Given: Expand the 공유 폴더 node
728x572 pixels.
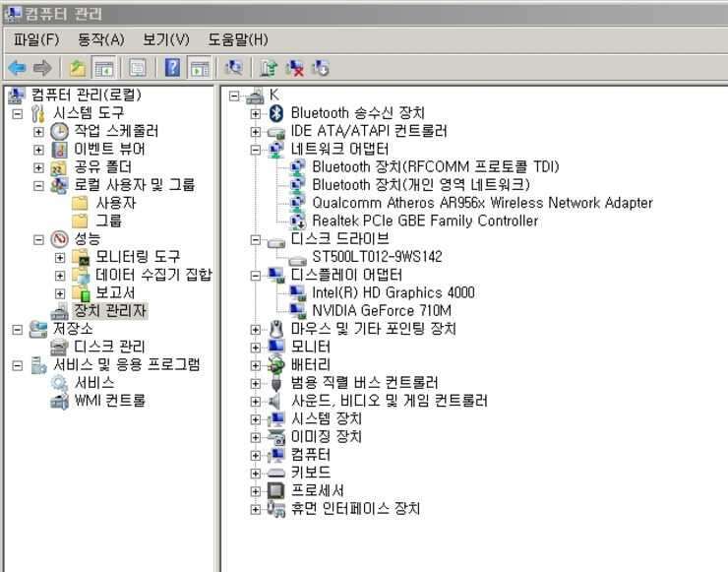Looking at the screenshot, I should (38, 167).
